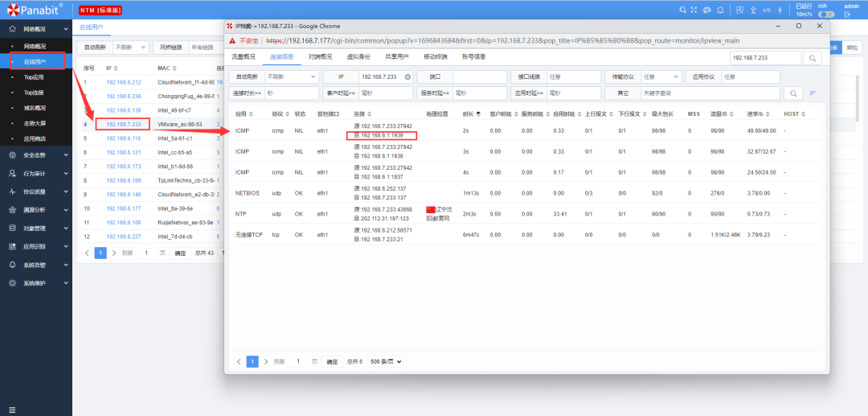Screen dimensions: 868x416
Task: Go to next page in main list pagination
Action: [x=114, y=253]
